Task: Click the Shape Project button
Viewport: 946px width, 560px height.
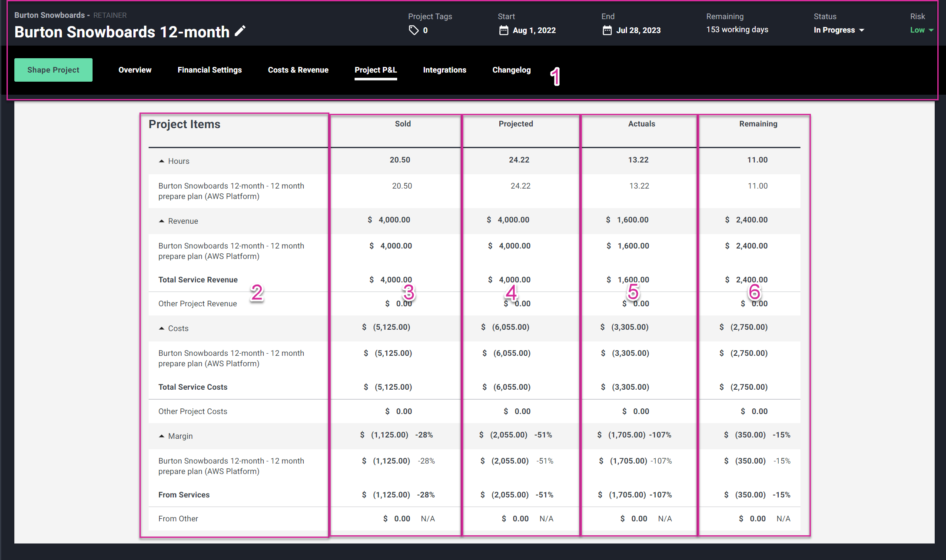Action: point(53,70)
